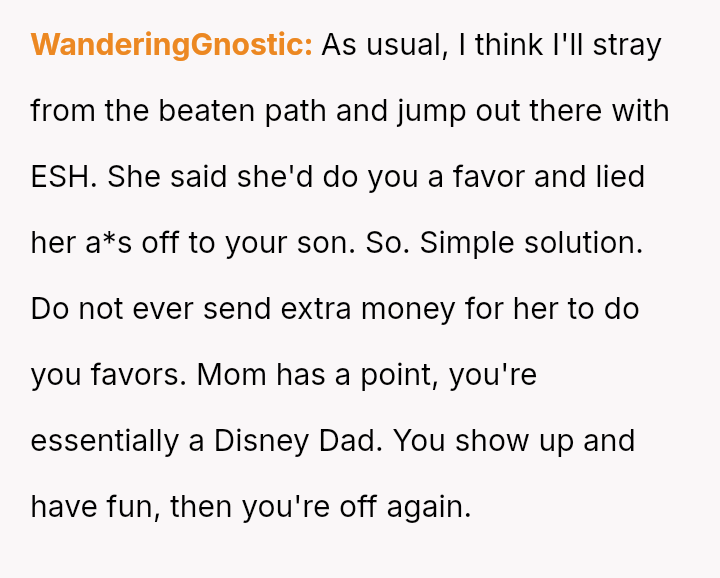The image size is (720, 578).
Task: Click the abbreviation "ESH" in the comment
Action: [63, 177]
